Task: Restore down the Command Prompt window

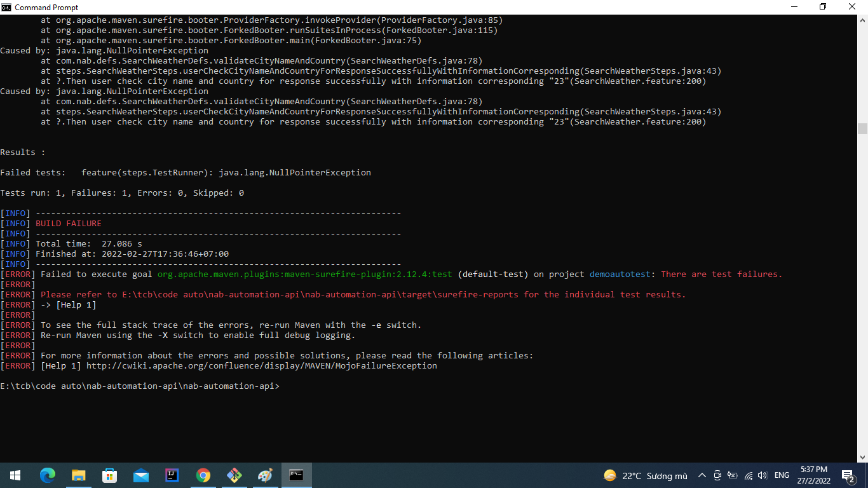Action: pyautogui.click(x=823, y=7)
